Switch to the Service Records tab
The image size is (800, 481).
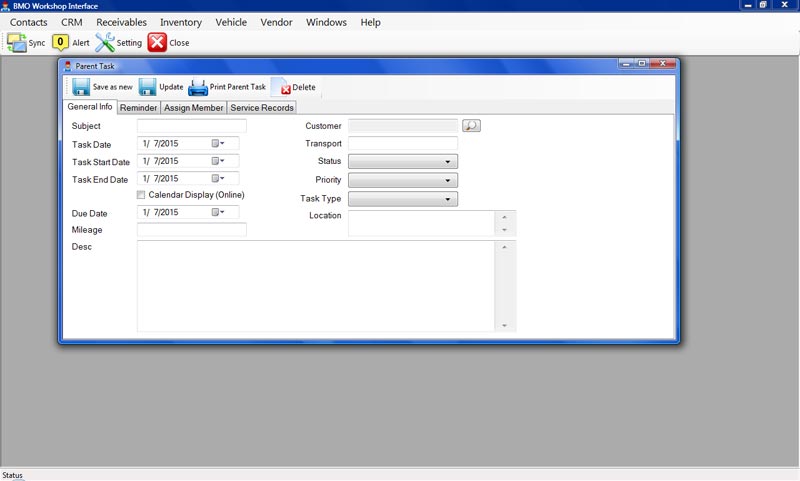click(262, 108)
